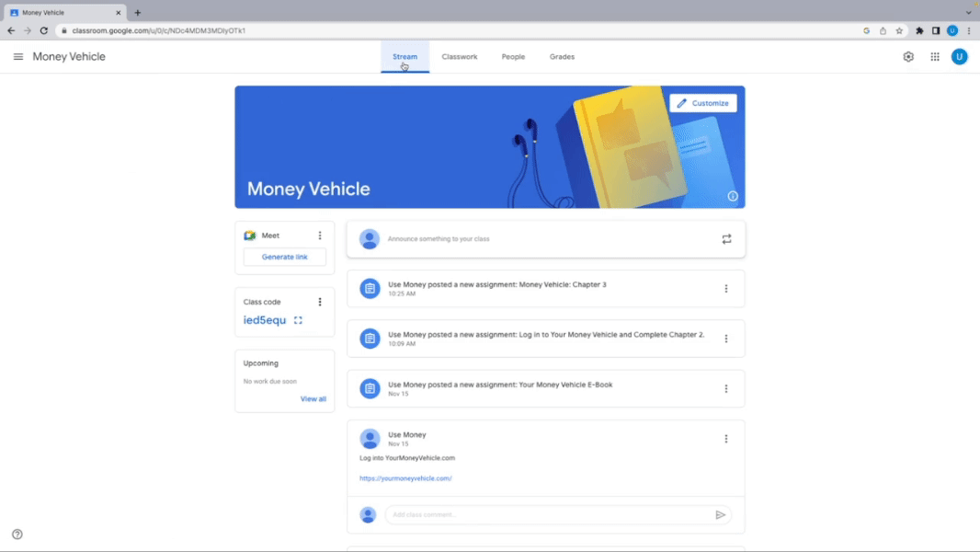Open options for Use Money announcement
Screen dimensions: 980x552
(725, 439)
